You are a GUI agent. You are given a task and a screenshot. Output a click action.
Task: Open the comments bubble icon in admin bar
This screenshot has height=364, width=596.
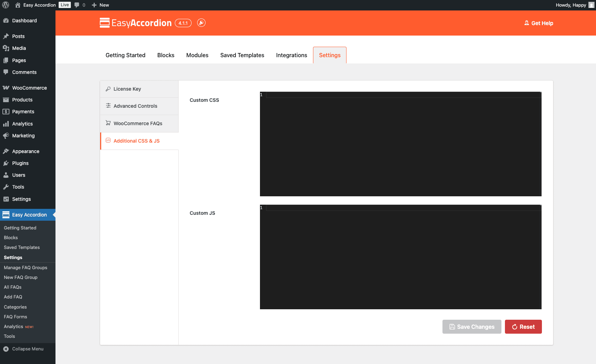pyautogui.click(x=77, y=5)
